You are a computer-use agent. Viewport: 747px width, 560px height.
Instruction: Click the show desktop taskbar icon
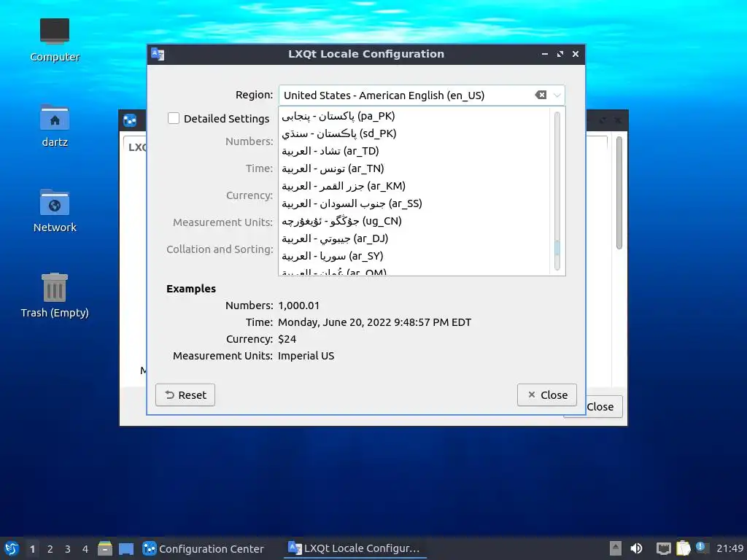[125, 548]
